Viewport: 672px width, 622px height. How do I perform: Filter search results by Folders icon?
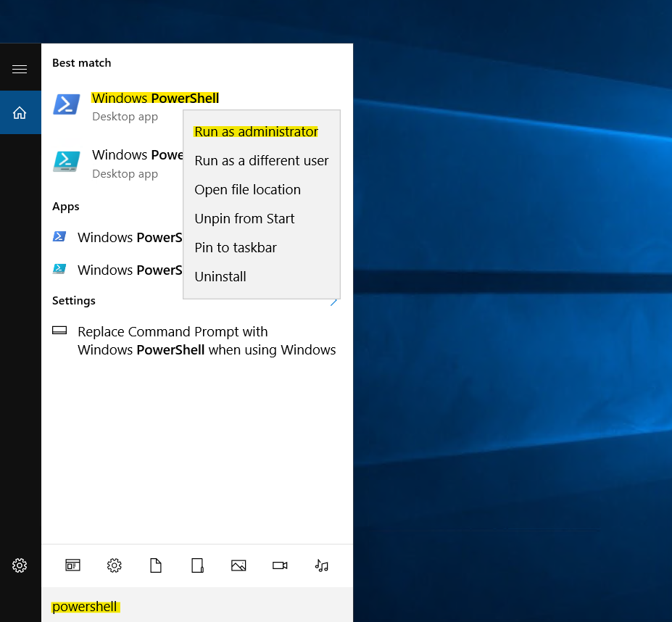[198, 565]
